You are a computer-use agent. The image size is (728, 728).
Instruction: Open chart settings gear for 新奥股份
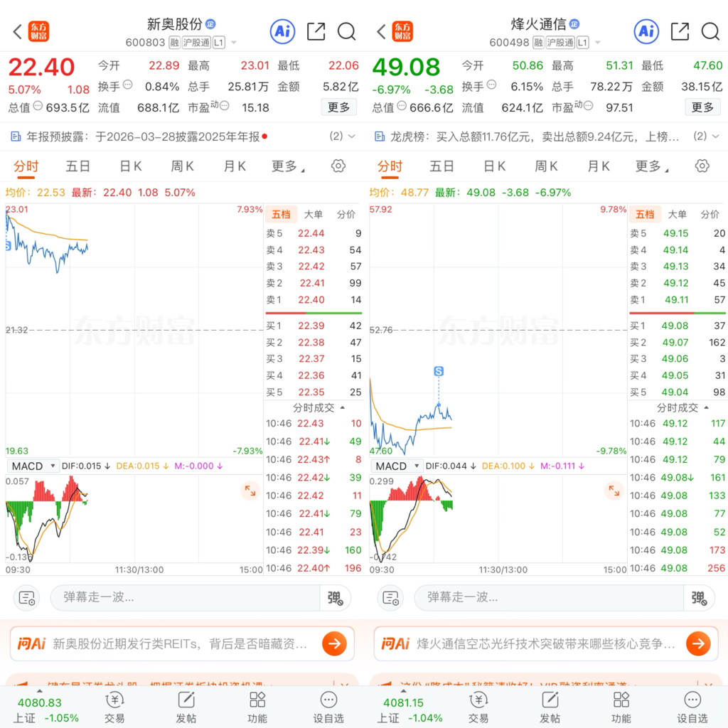pos(338,166)
